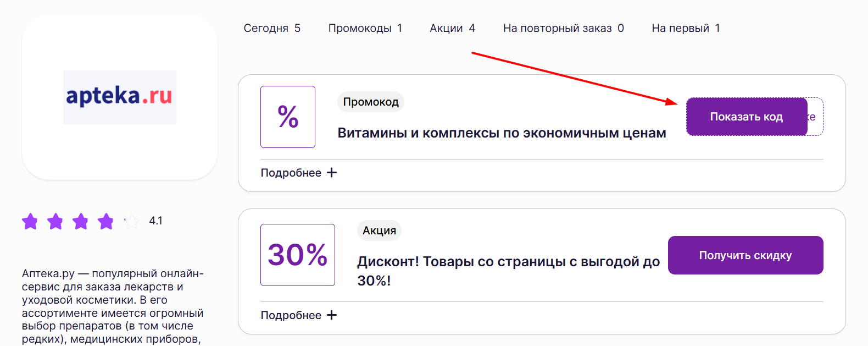868x346 pixels.
Task: Enable the Сегодня filter
Action: [x=272, y=28]
